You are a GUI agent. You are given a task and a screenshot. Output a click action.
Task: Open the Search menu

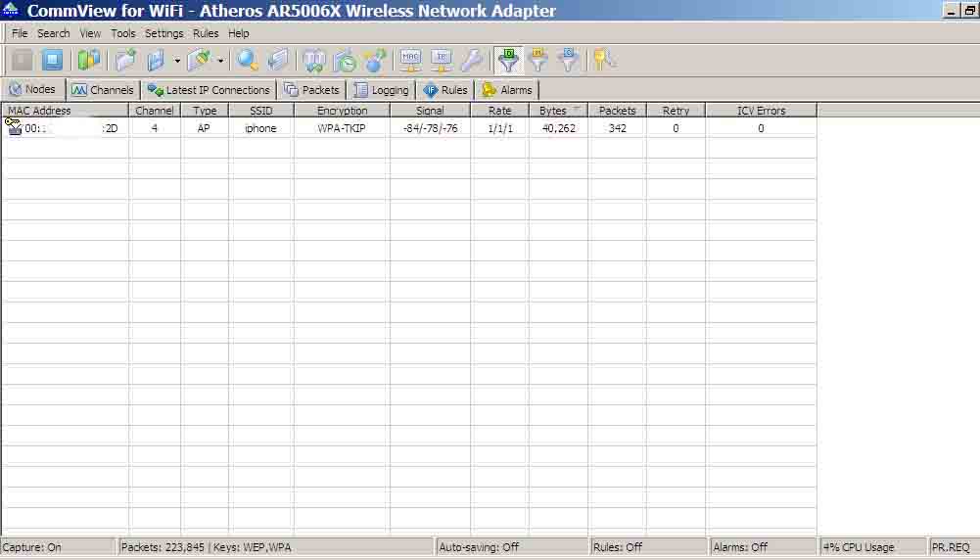pos(53,33)
